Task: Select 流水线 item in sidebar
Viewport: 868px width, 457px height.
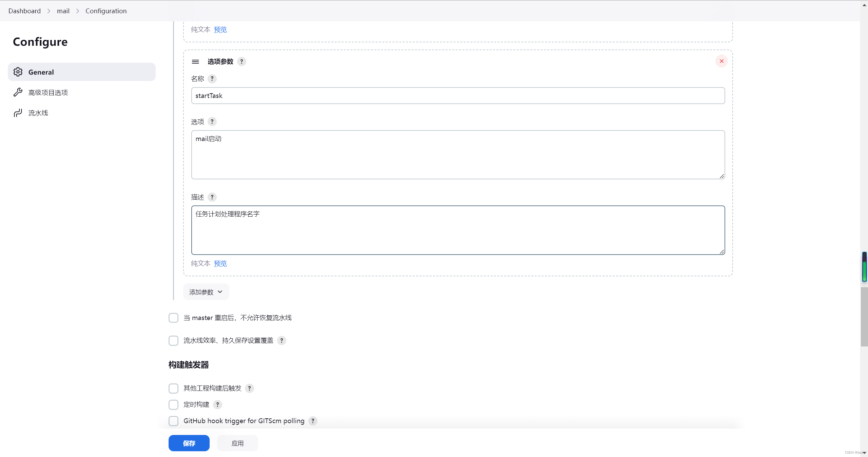Action: click(x=38, y=113)
